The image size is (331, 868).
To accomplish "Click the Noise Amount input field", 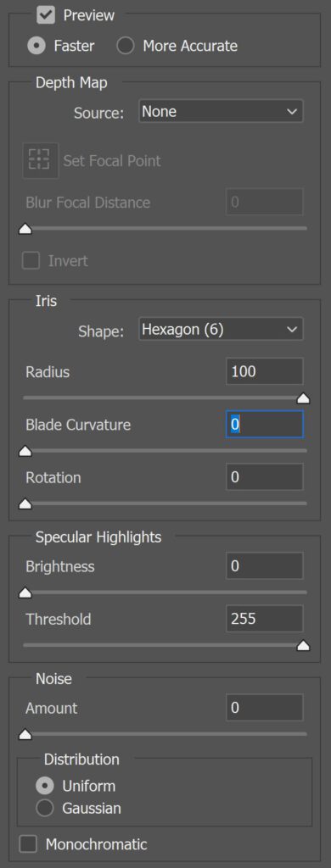I will tap(265, 708).
